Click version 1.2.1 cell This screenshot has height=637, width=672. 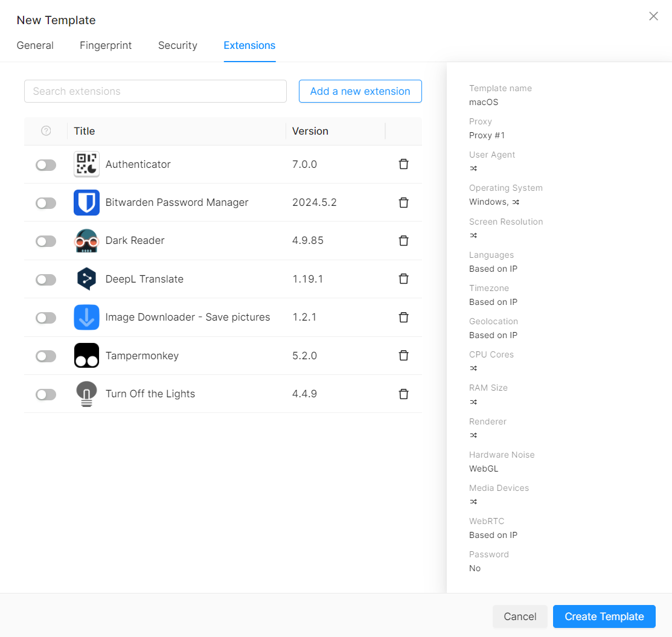click(x=304, y=317)
